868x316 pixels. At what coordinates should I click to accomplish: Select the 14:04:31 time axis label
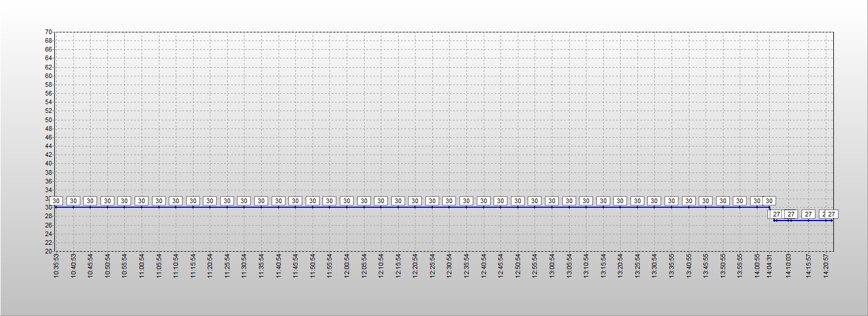(x=769, y=266)
